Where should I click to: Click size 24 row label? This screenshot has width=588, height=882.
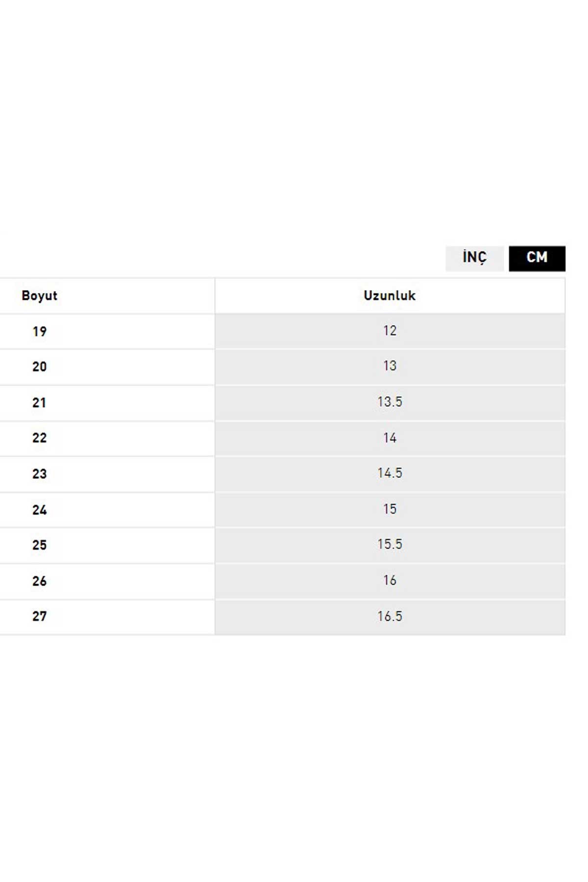tap(39, 510)
